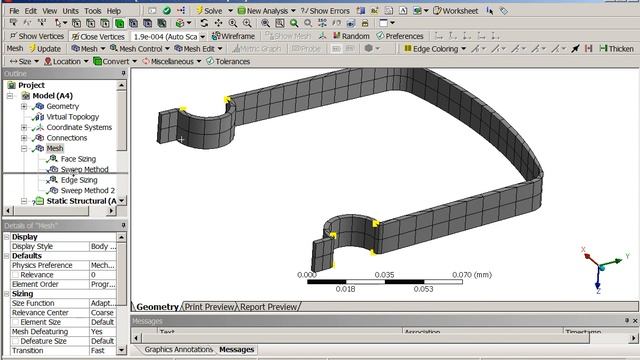Tick the Relevance checkbox
The image size is (640, 360).
pos(15,275)
